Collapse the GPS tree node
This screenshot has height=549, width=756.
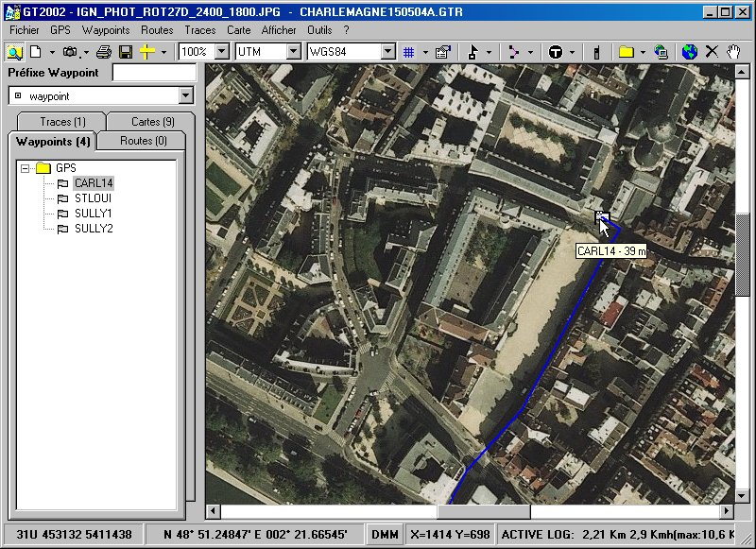(25, 168)
